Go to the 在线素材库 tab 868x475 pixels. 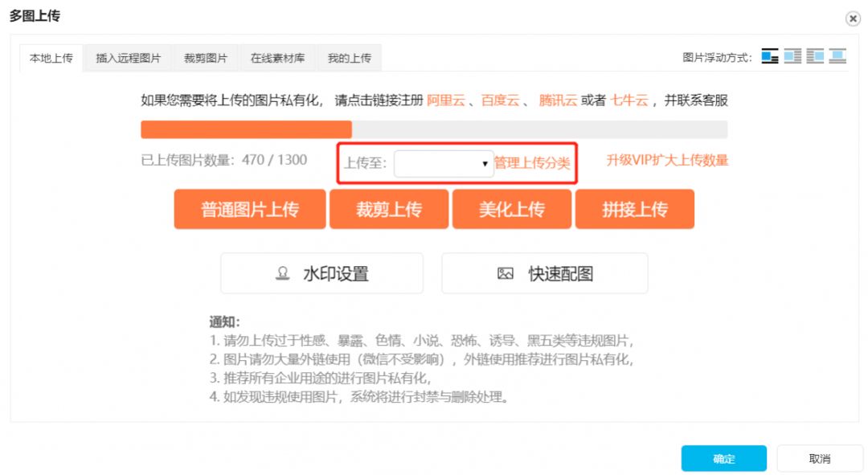277,59
